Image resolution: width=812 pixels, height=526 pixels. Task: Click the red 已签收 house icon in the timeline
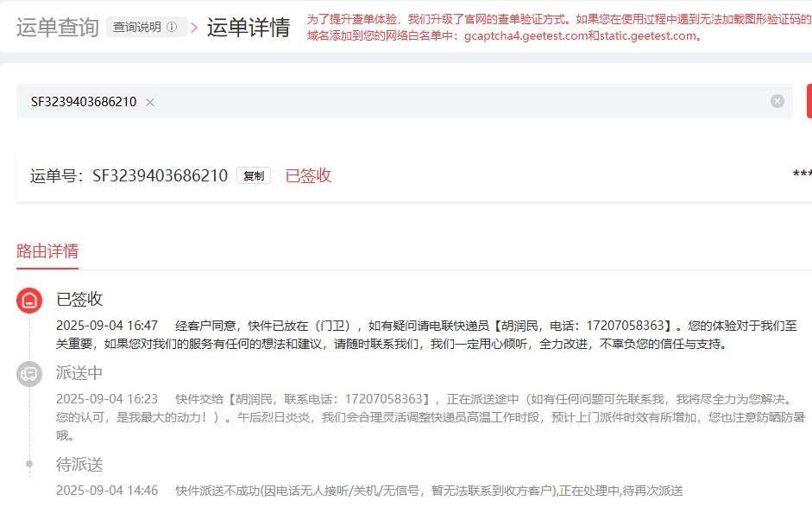29,301
